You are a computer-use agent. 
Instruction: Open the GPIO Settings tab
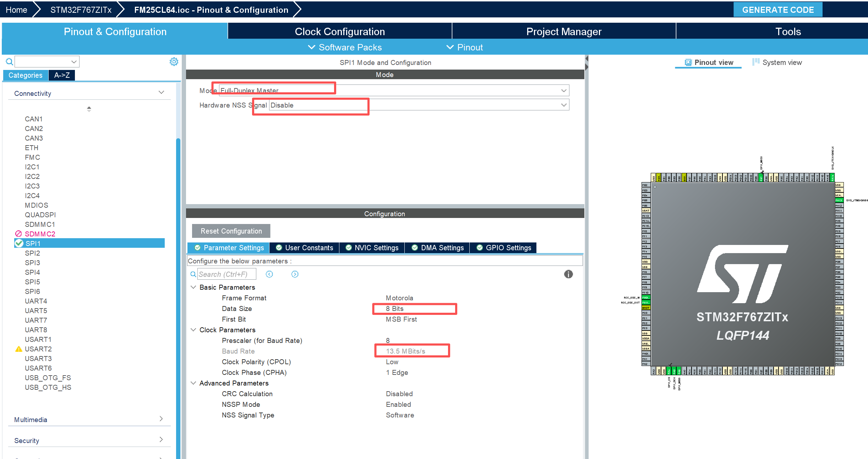pyautogui.click(x=503, y=248)
